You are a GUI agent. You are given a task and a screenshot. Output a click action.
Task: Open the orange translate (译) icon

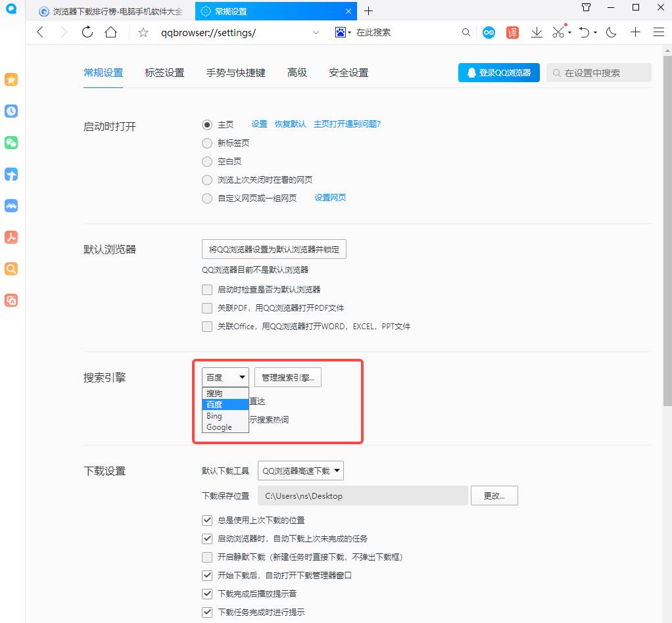click(513, 32)
